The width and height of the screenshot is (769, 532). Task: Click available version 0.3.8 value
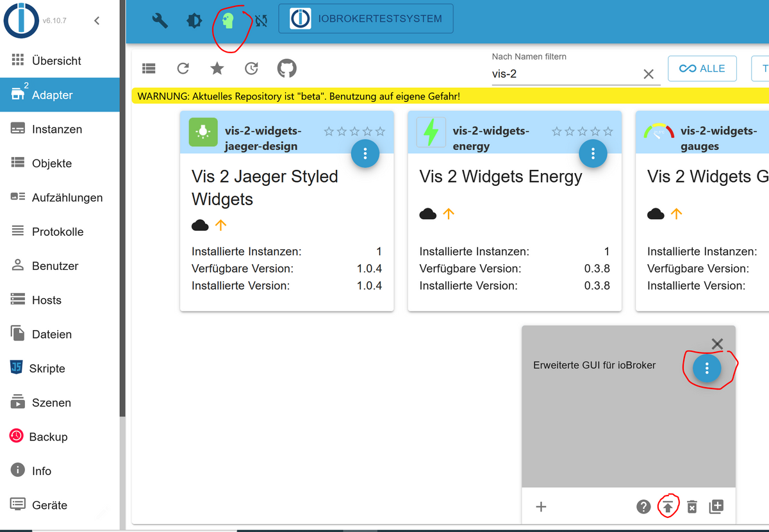pos(597,268)
